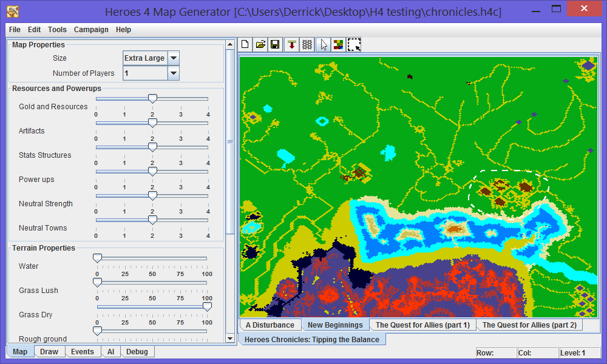Click the New map toolbar icon

tap(245, 45)
